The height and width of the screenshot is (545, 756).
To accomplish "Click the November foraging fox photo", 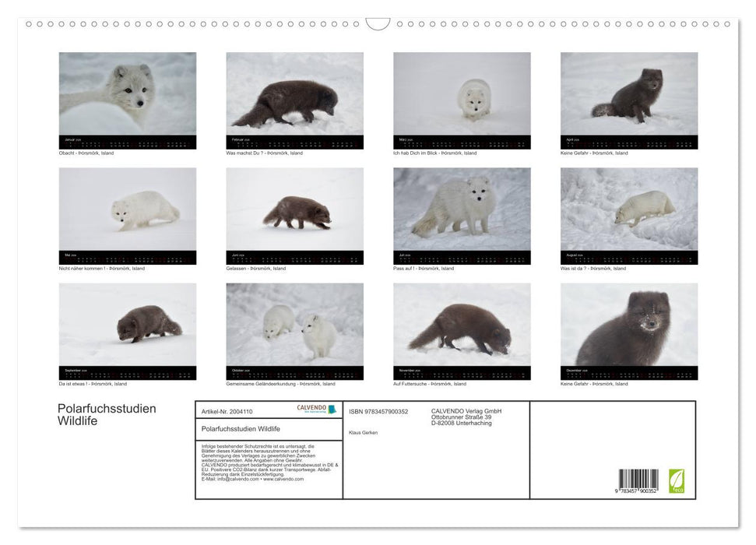I will point(461,327).
